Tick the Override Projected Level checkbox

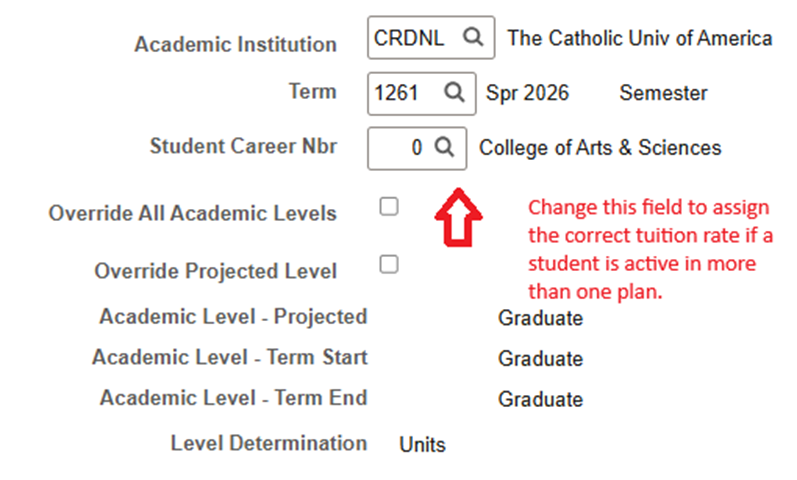(389, 264)
